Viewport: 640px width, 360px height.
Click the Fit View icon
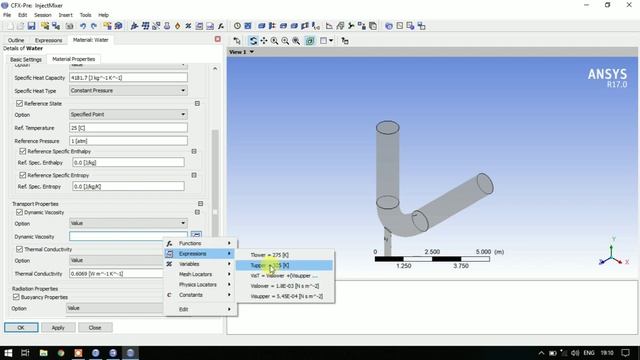[x=310, y=41]
